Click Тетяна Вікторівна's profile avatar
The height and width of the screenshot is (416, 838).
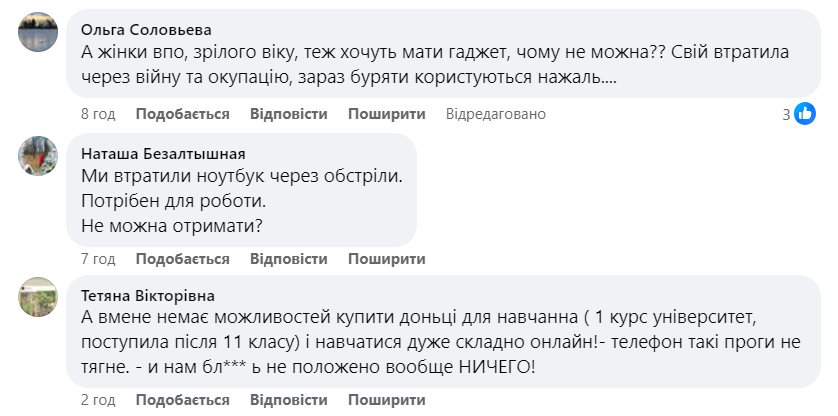(x=38, y=295)
